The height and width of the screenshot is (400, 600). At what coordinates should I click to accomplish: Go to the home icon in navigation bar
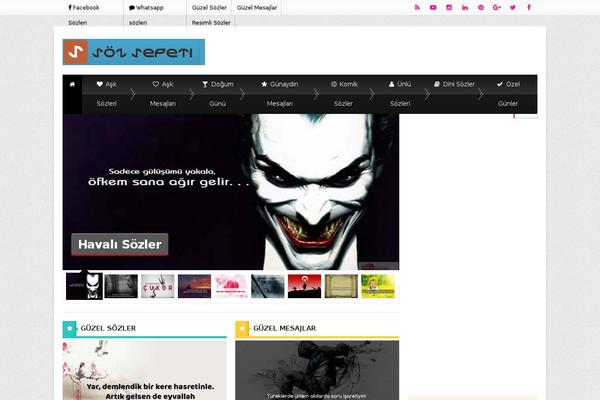pyautogui.click(x=72, y=84)
